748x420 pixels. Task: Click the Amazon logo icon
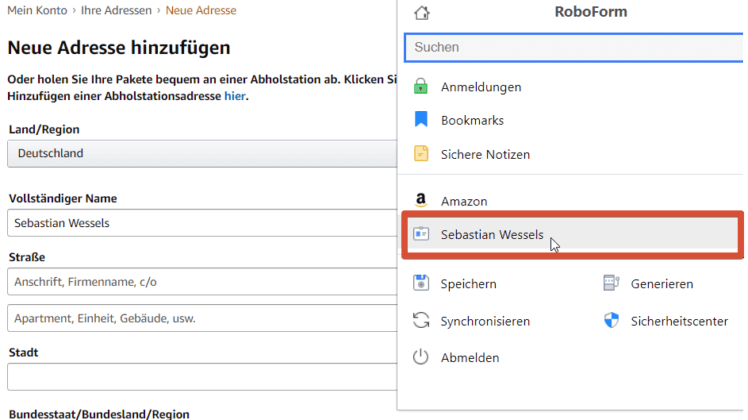[x=421, y=200]
